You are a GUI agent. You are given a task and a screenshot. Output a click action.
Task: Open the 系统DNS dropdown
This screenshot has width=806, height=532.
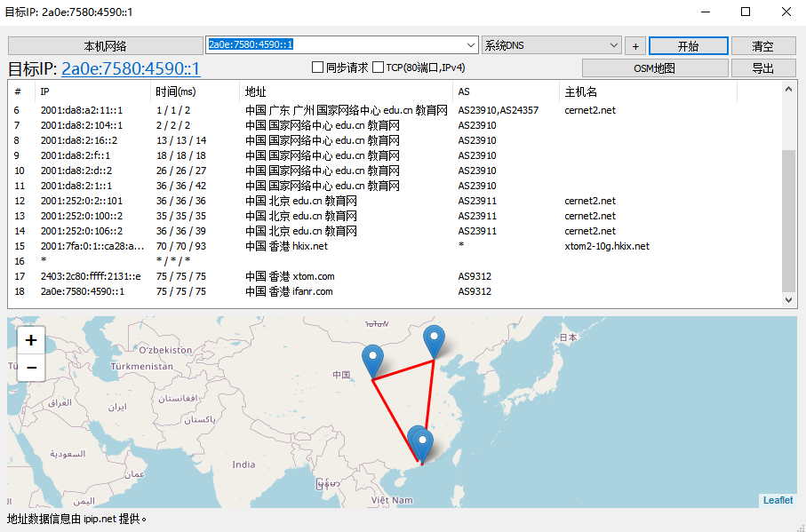(x=614, y=45)
